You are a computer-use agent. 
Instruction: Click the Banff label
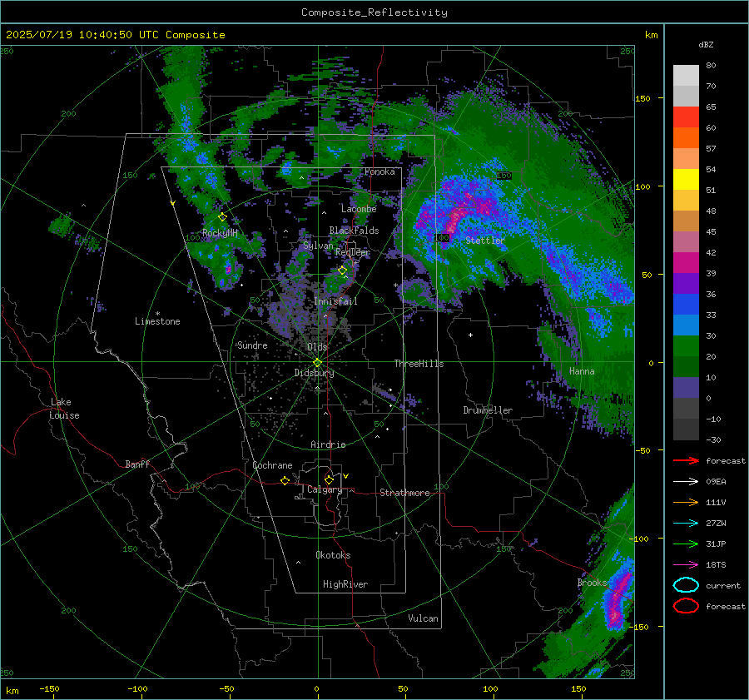(137, 464)
